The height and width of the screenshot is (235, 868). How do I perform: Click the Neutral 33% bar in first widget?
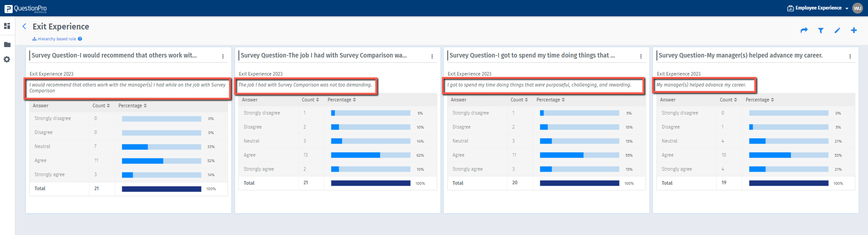(162, 147)
